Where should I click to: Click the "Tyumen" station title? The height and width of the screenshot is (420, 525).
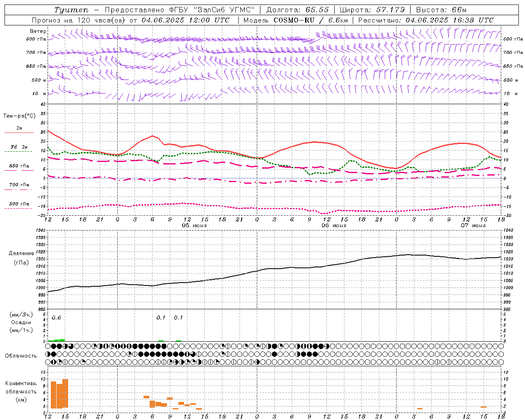coord(71,10)
